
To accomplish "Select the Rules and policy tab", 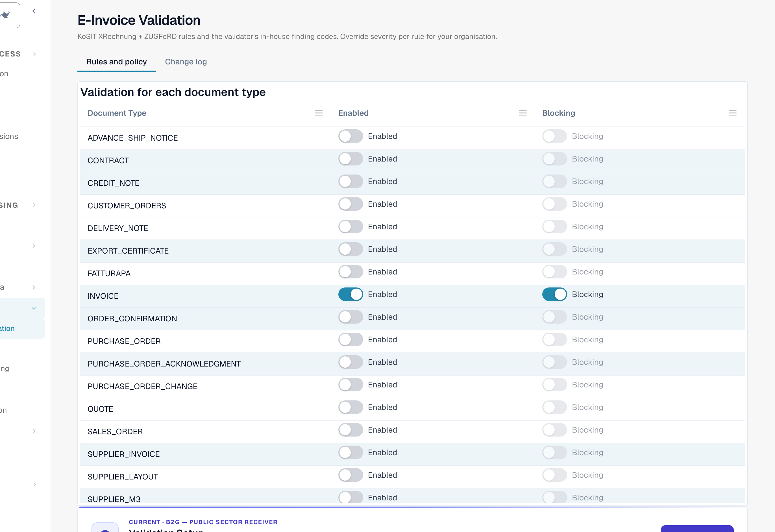I will [116, 62].
